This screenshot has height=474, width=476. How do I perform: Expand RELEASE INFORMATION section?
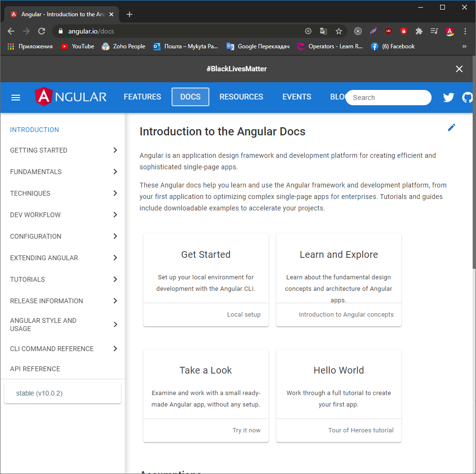pos(63,301)
